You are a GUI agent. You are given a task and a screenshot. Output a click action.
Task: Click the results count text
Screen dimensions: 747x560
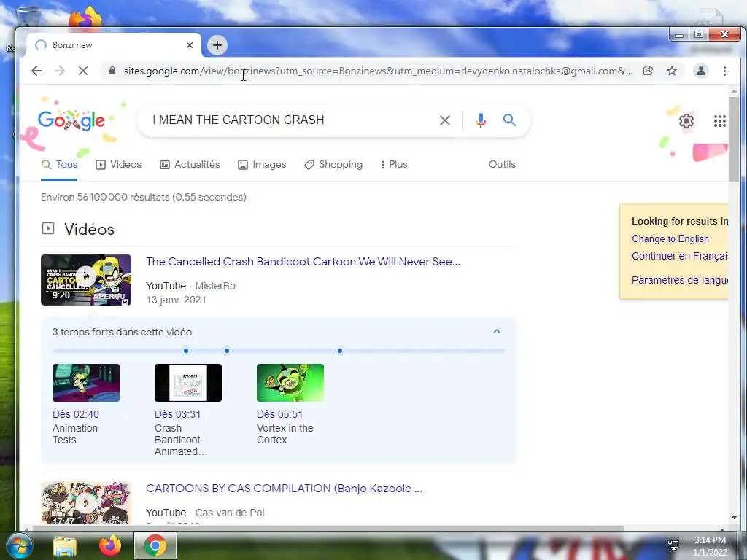pos(144,197)
